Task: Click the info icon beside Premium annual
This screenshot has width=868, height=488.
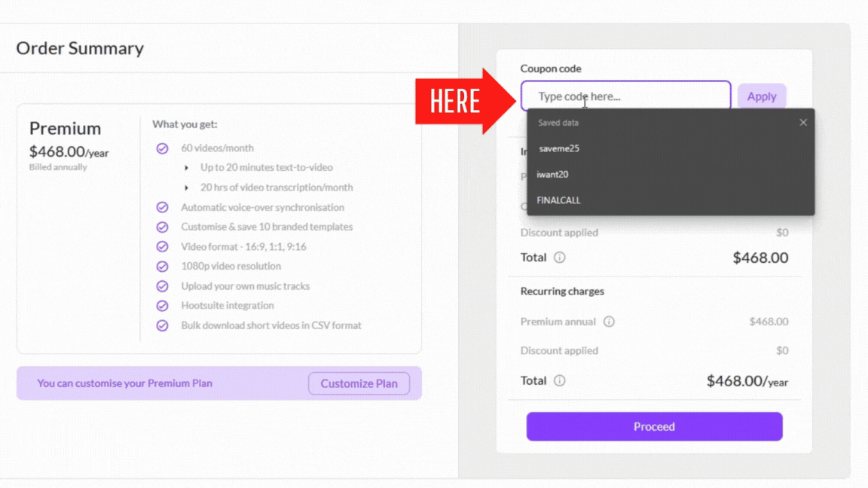Action: click(x=609, y=322)
